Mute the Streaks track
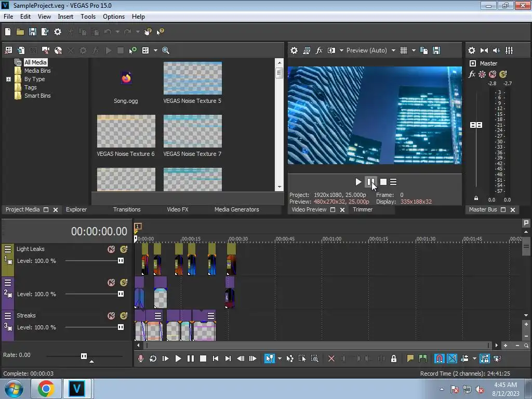 tap(111, 316)
